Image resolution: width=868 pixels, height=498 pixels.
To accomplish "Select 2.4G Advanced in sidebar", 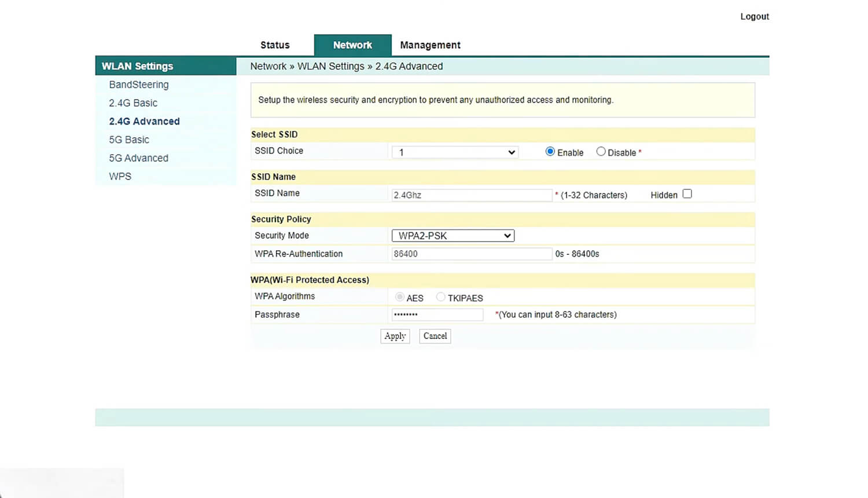I will [144, 122].
